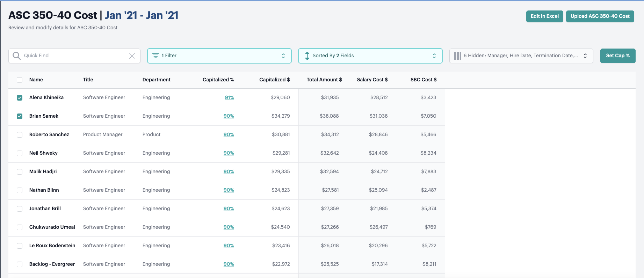Open Malik Hadjri's 90% capitalized link
Viewport: 644px width, 278px height.
tap(229, 171)
